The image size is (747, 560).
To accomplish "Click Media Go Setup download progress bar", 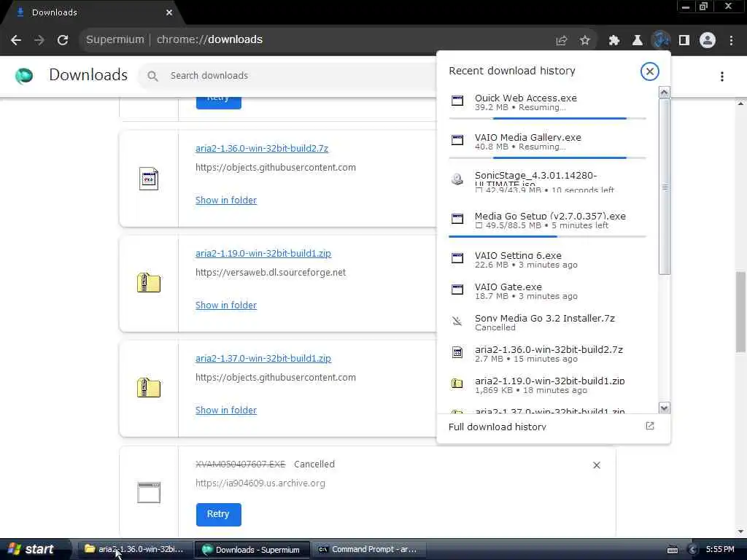I will click(547, 236).
